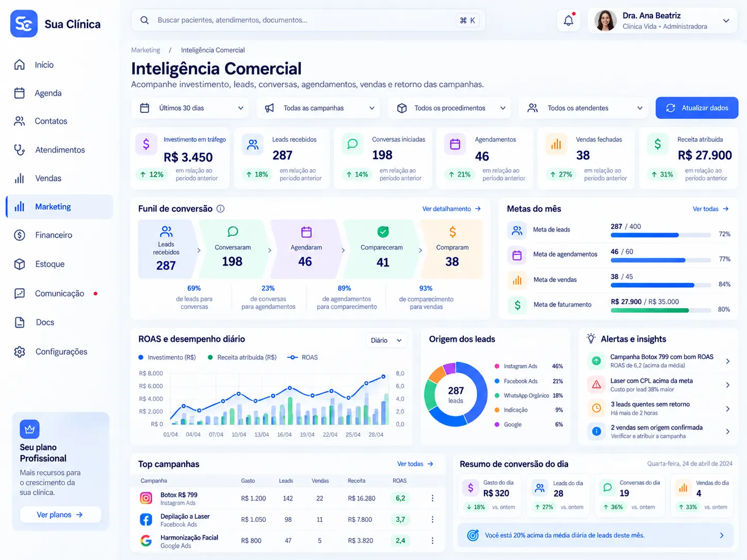747x560 pixels.
Task: Click the Leads recebidos people icon card
Action: (x=253, y=144)
